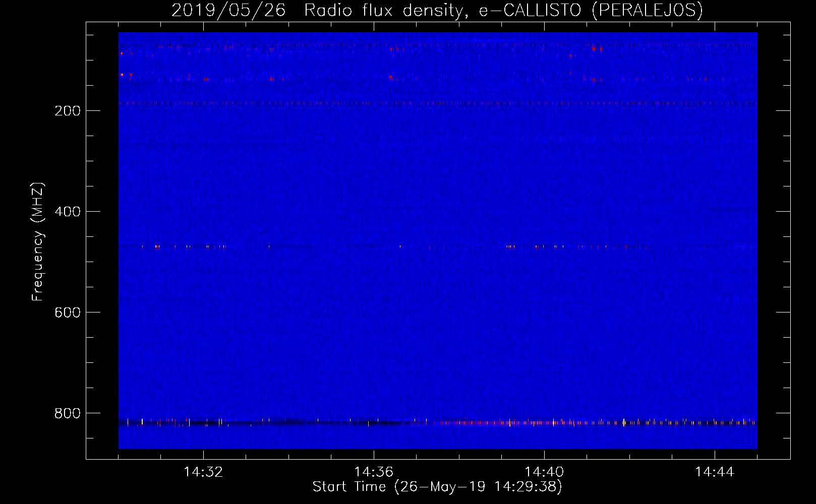Click the plot title "Radio flux density, e-CALLISTO (PERALEJOS)"
This screenshot has width=816, height=504.
[503, 10]
